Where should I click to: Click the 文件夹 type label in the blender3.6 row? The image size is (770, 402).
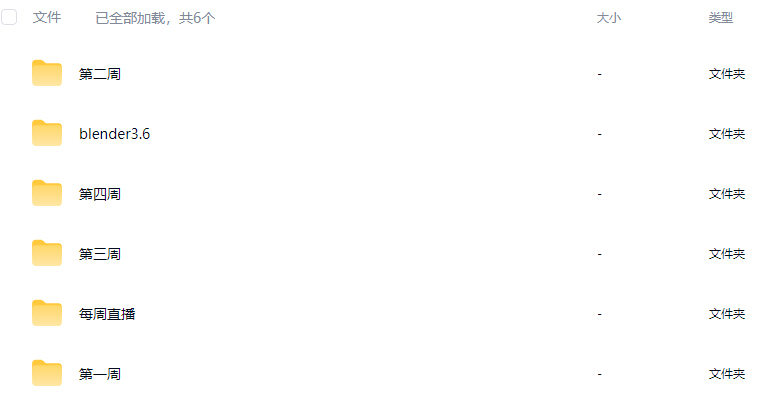(726, 134)
